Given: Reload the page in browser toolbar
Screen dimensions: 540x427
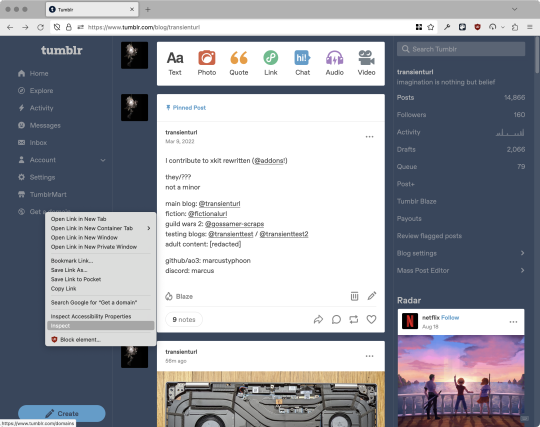Looking at the screenshot, I should pyautogui.click(x=40, y=27).
